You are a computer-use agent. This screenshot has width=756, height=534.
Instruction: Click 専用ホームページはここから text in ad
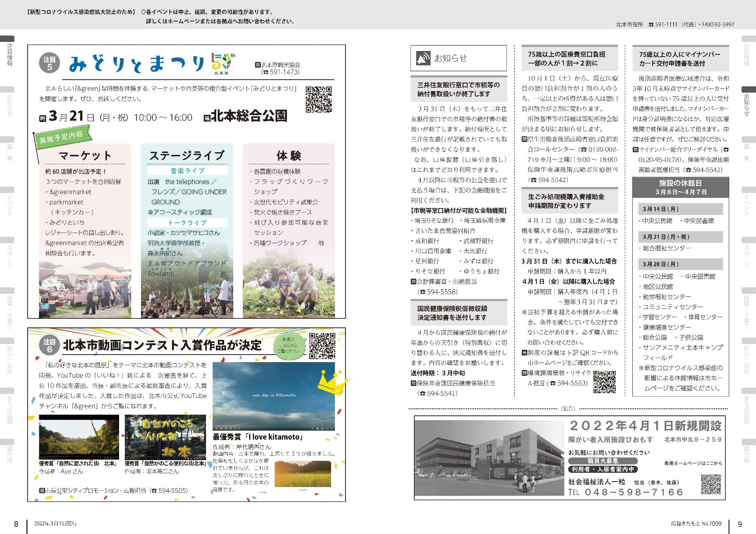tap(693, 463)
